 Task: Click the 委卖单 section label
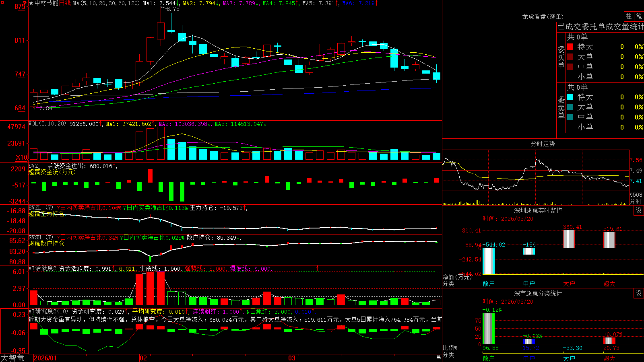[x=561, y=108]
